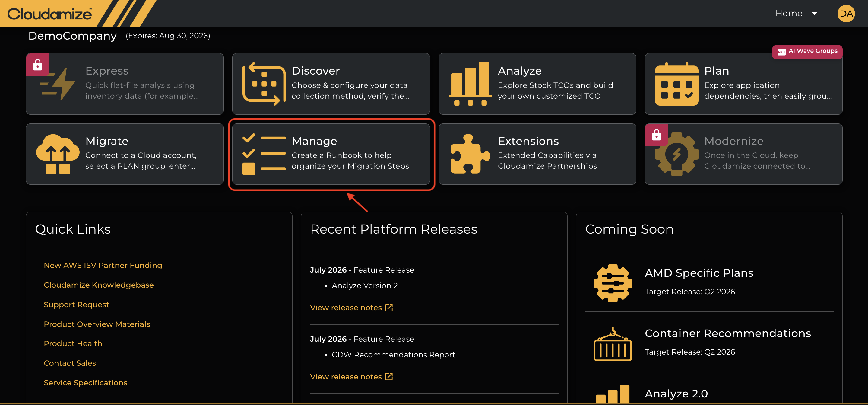The width and height of the screenshot is (868, 405).
Task: Click the Migrate card description text
Action: tap(141, 161)
